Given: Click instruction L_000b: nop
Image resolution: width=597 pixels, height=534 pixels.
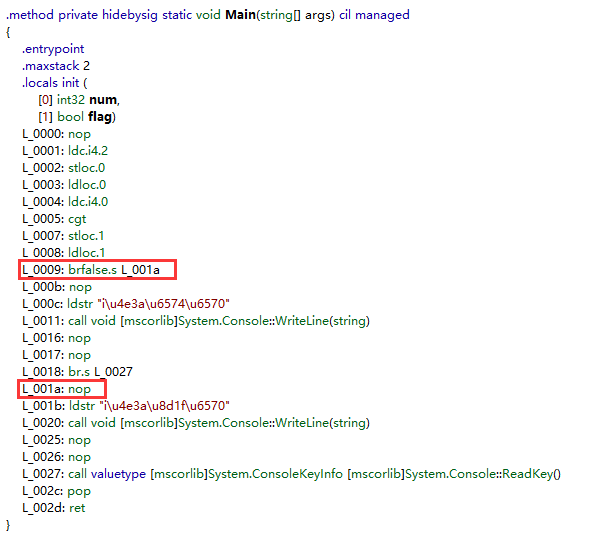Looking at the screenshot, I should click(57, 287).
